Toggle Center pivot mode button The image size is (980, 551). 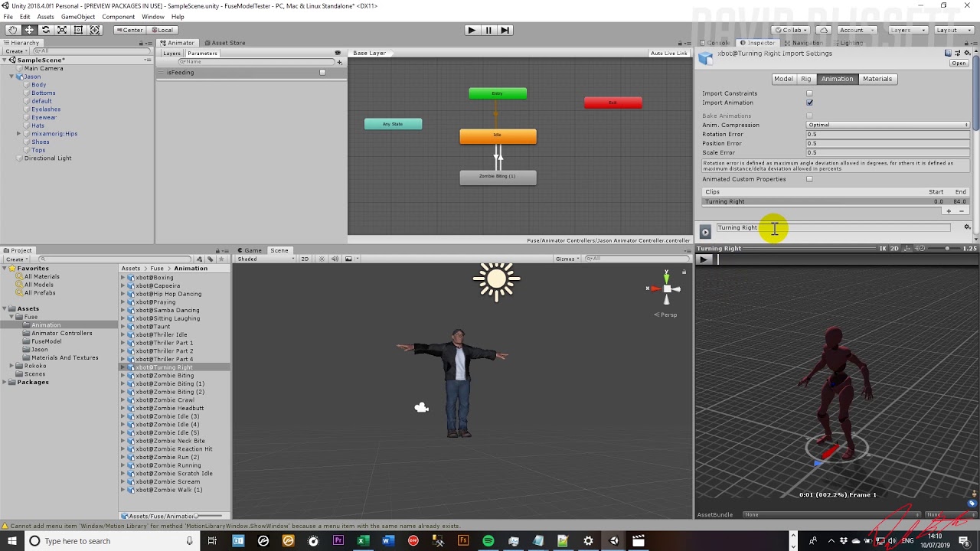(x=129, y=30)
